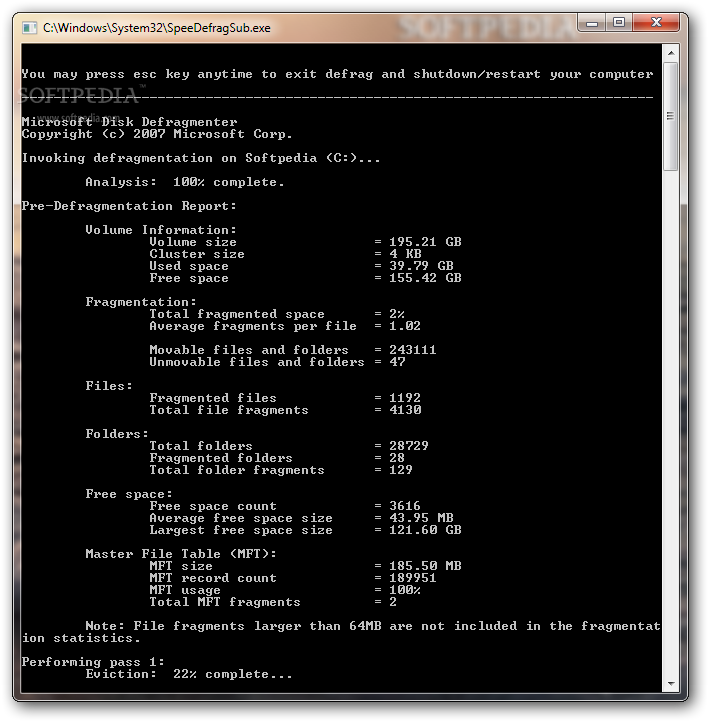Viewport: 709px width, 722px height.
Task: Click the console window icon in title bar
Action: tap(29, 28)
